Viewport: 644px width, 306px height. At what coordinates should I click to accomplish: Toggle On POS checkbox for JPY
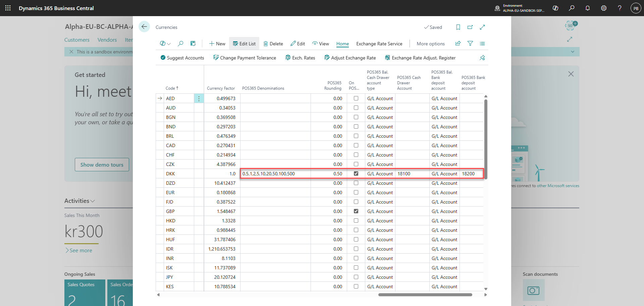[356, 277]
